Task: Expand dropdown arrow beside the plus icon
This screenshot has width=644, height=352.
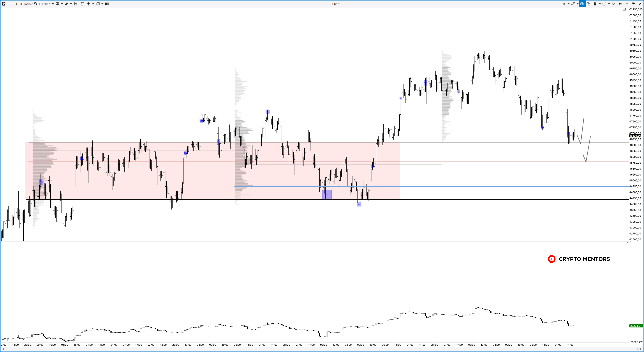Action: point(93,4)
